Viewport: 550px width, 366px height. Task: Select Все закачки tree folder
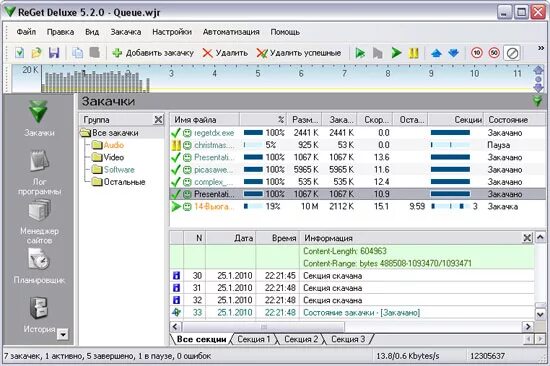click(x=109, y=133)
